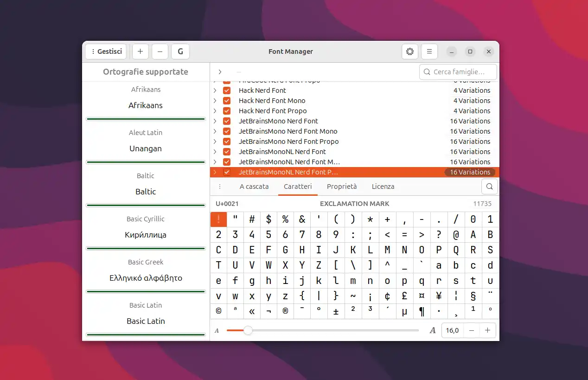
Task: Open Google Fonts with the G button
Action: tap(180, 52)
